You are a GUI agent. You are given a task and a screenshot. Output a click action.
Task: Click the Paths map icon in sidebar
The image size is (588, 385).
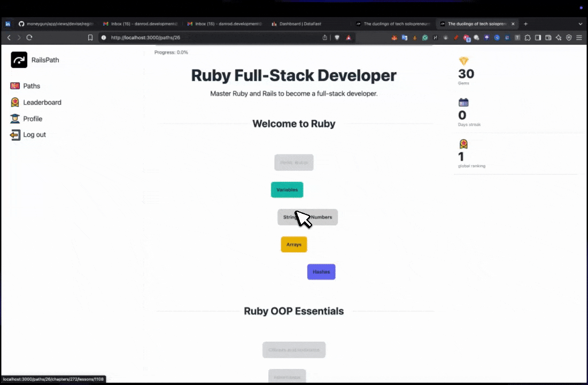(x=15, y=86)
